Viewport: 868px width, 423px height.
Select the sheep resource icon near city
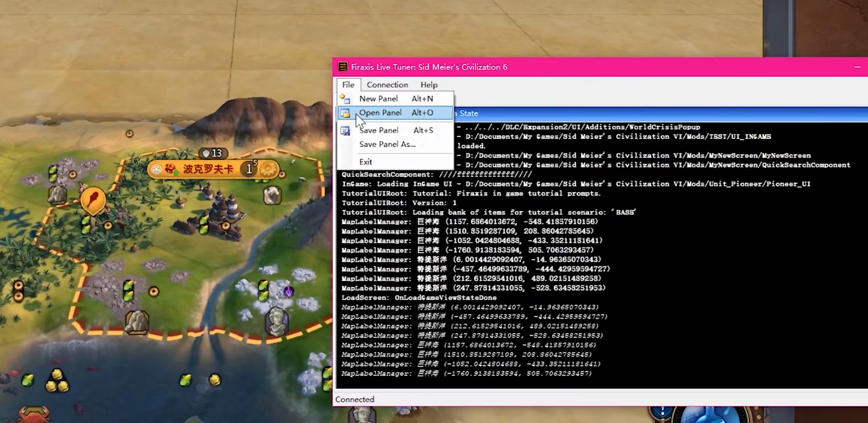tap(272, 195)
